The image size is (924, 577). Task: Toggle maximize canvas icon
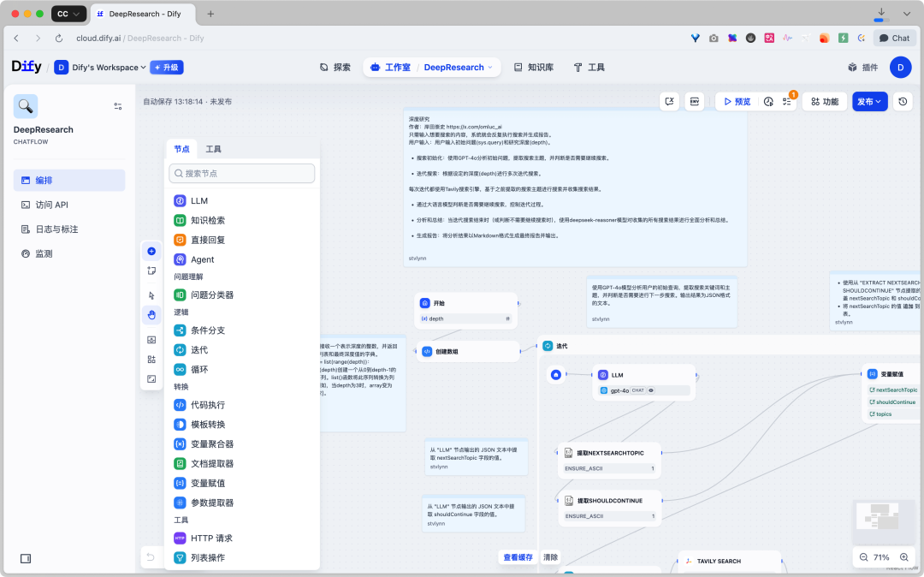tap(151, 379)
